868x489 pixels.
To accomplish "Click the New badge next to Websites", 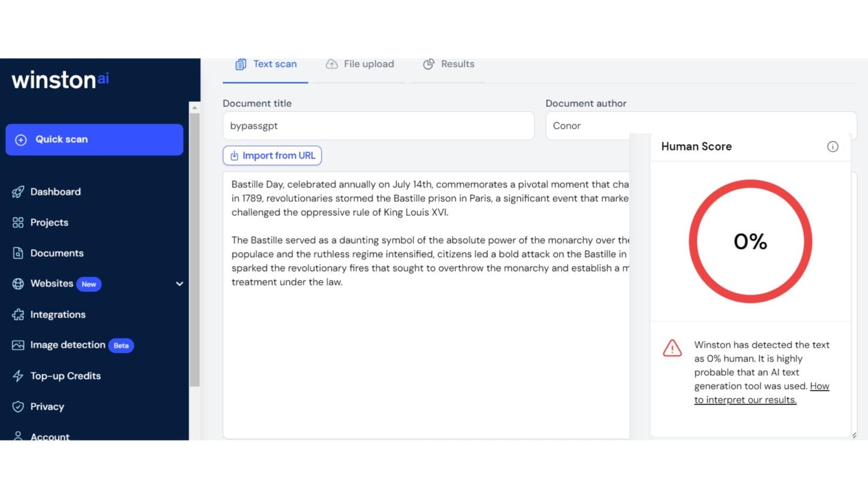I will pos(88,284).
